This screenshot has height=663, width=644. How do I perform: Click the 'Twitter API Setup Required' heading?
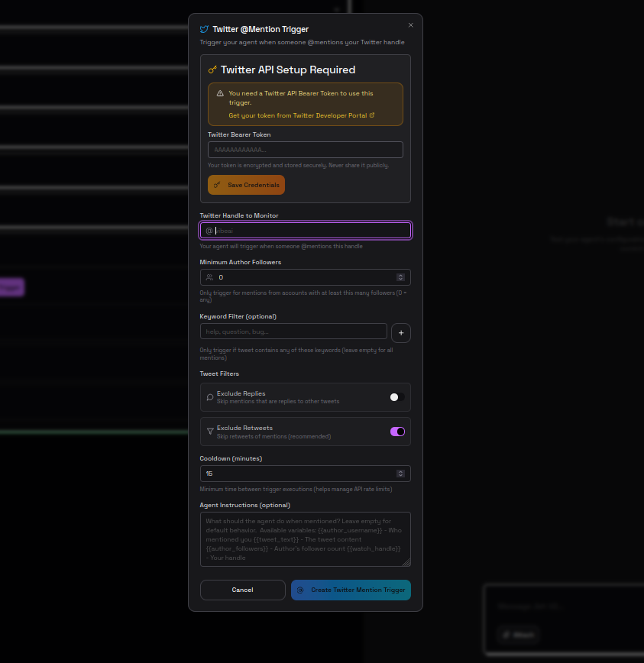point(288,70)
